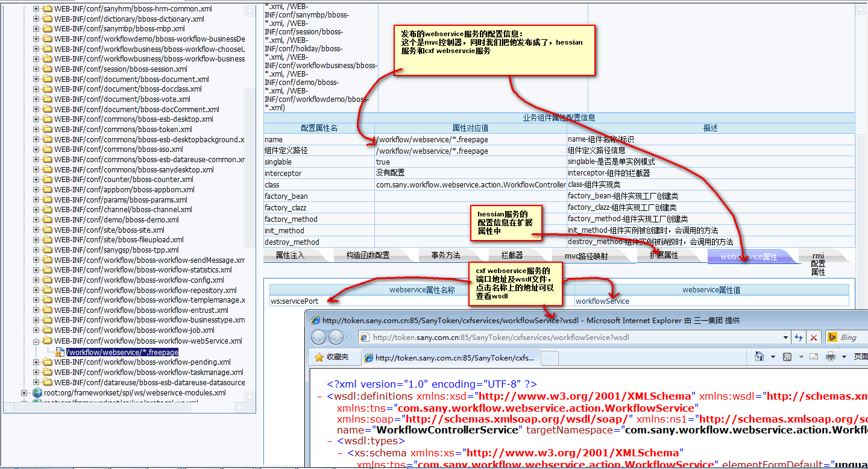The width and height of the screenshot is (868, 469).
Task: Expand the bboss-mbp.xml tree node
Action: tap(36, 29)
